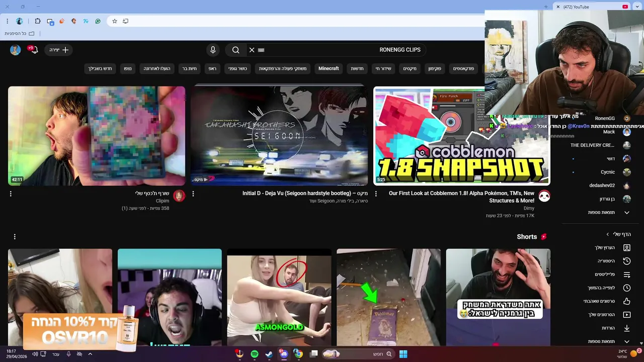Open the Asmongold short thumbnail
The image size is (644, 362).
pyautogui.click(x=279, y=297)
